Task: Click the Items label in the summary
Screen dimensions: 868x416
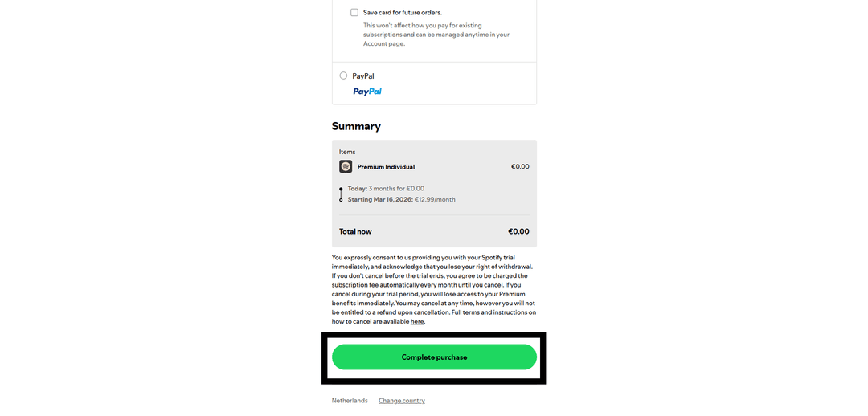Action: point(347,152)
